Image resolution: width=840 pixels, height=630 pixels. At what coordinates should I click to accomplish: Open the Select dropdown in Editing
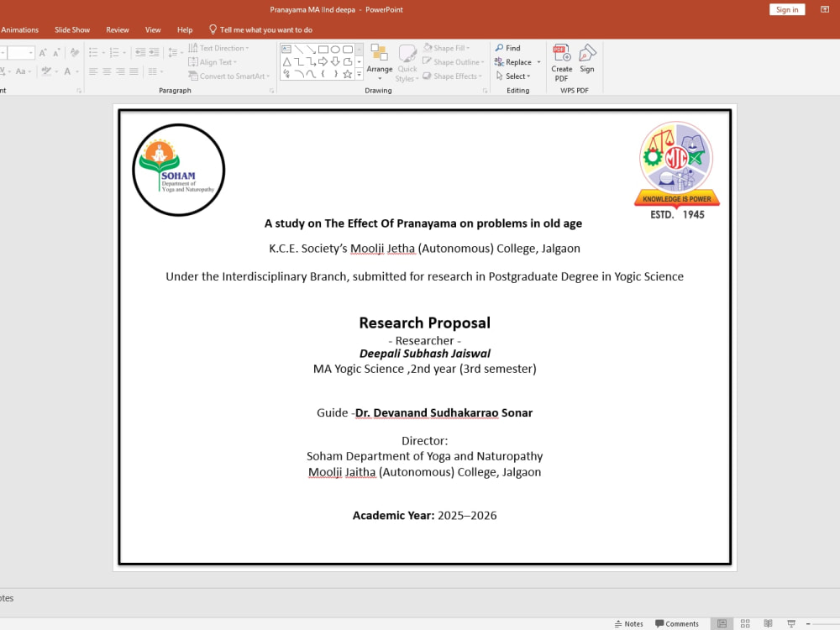point(513,76)
